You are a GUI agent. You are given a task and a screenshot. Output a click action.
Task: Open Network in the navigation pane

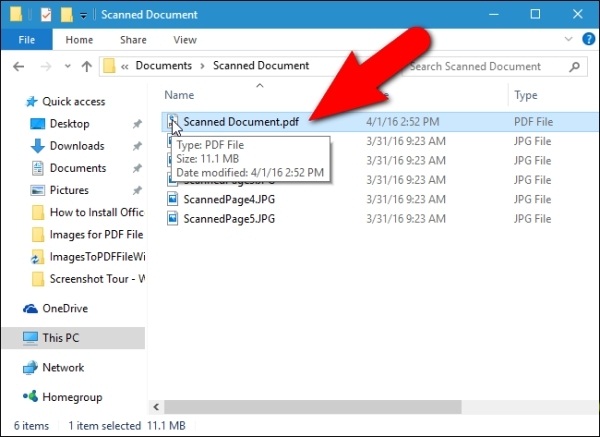coord(63,368)
